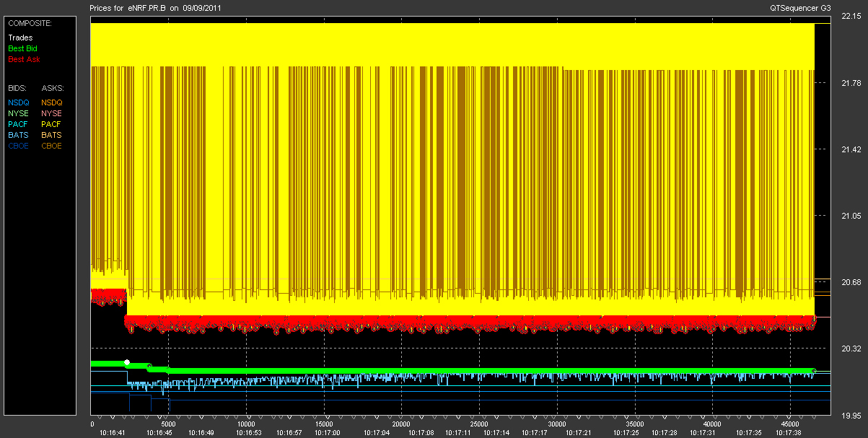Select the CBOE entry under BIDS
Image resolution: width=868 pixels, height=438 pixels.
click(19, 146)
